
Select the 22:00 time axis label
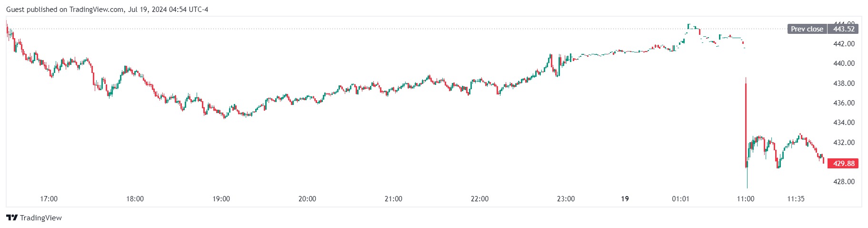[x=479, y=199]
